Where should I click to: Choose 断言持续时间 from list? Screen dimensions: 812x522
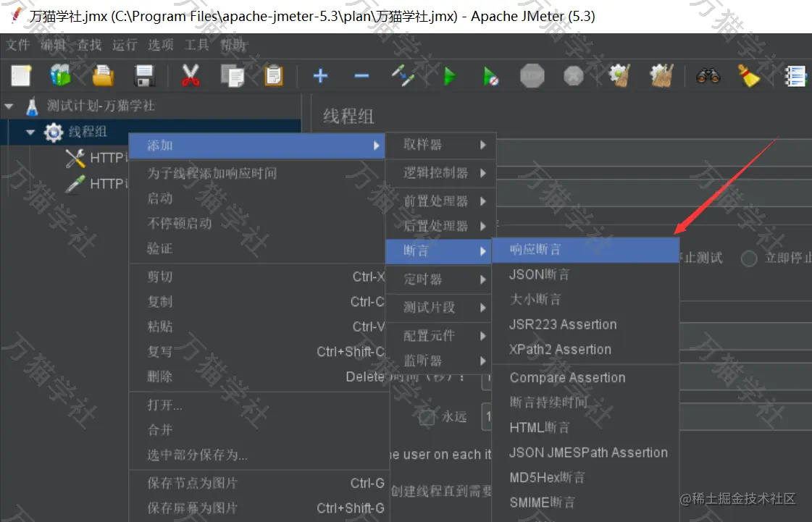tap(586, 403)
